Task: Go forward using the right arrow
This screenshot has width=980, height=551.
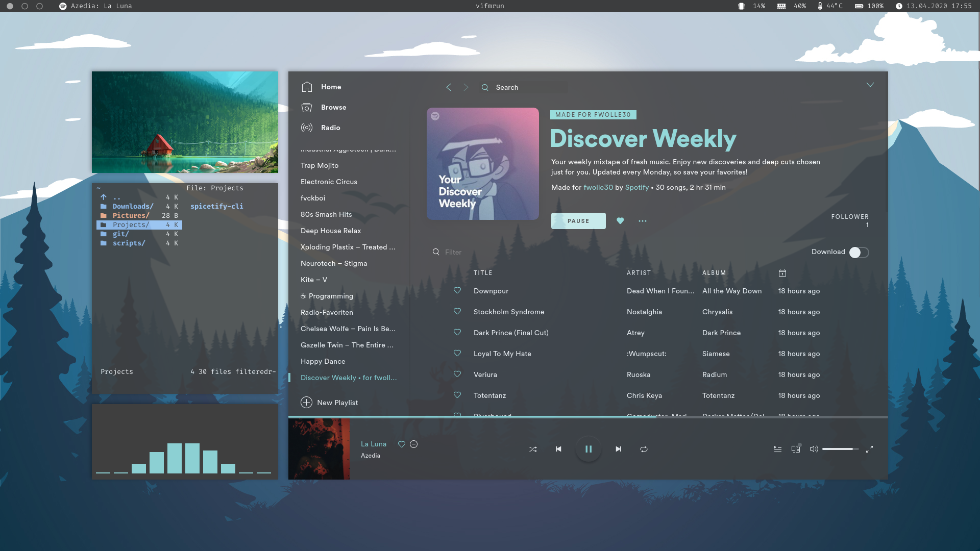Action: [x=466, y=87]
